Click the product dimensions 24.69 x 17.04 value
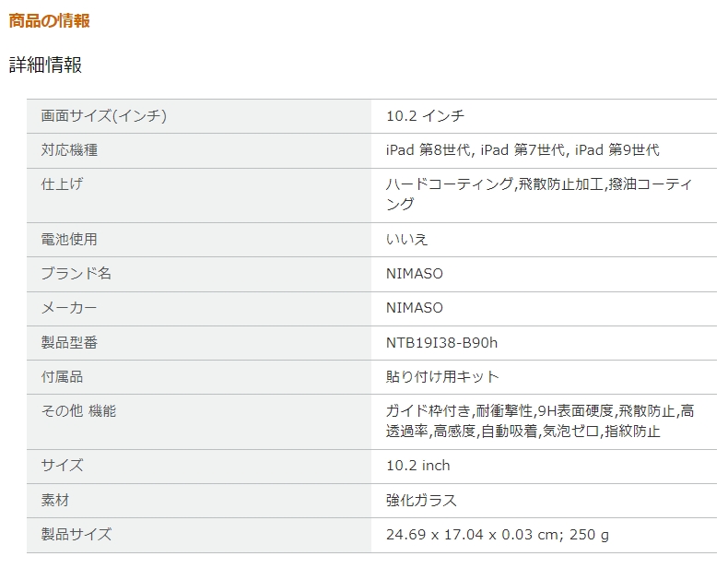The width and height of the screenshot is (728, 580). coord(498,535)
